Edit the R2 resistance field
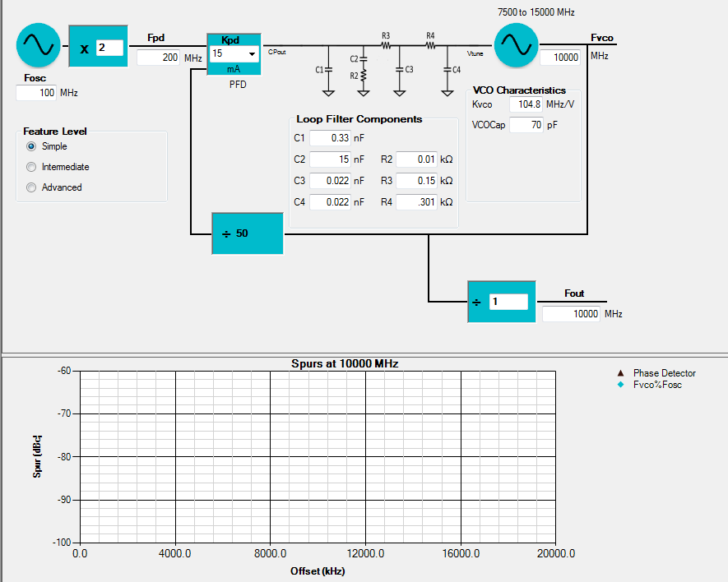The height and width of the screenshot is (582, 728). click(x=416, y=159)
